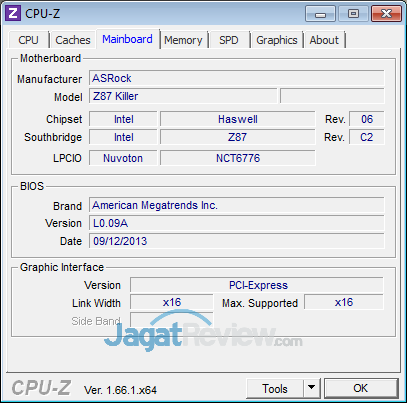This screenshot has width=407, height=403.
Task: Open the Caches tab
Action: 73,40
